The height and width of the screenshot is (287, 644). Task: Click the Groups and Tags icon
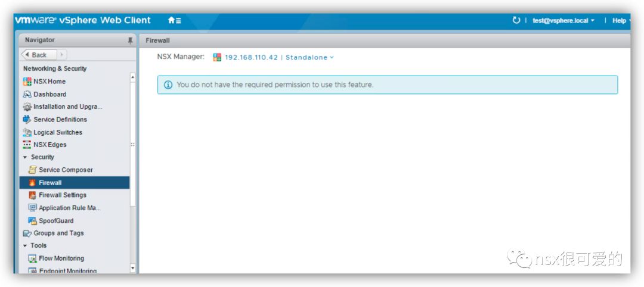click(x=27, y=233)
